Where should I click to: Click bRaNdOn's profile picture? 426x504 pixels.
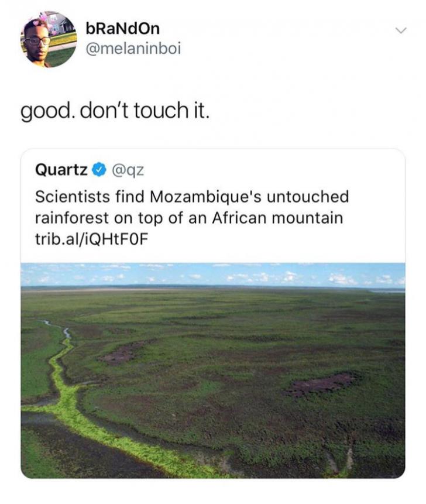[x=49, y=39]
